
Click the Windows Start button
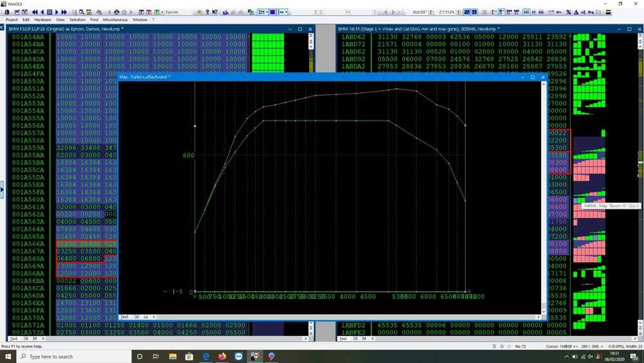point(8,357)
